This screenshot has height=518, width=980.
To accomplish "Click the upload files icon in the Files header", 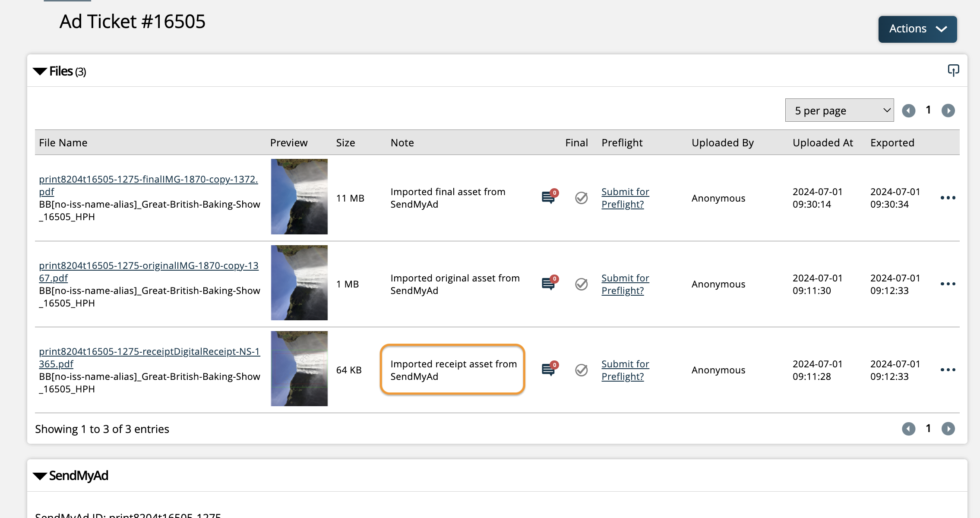I will (x=953, y=70).
